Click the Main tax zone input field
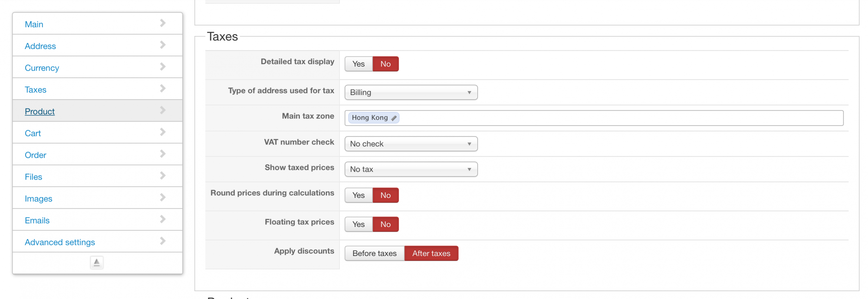The width and height of the screenshot is (868, 299). tap(608, 118)
